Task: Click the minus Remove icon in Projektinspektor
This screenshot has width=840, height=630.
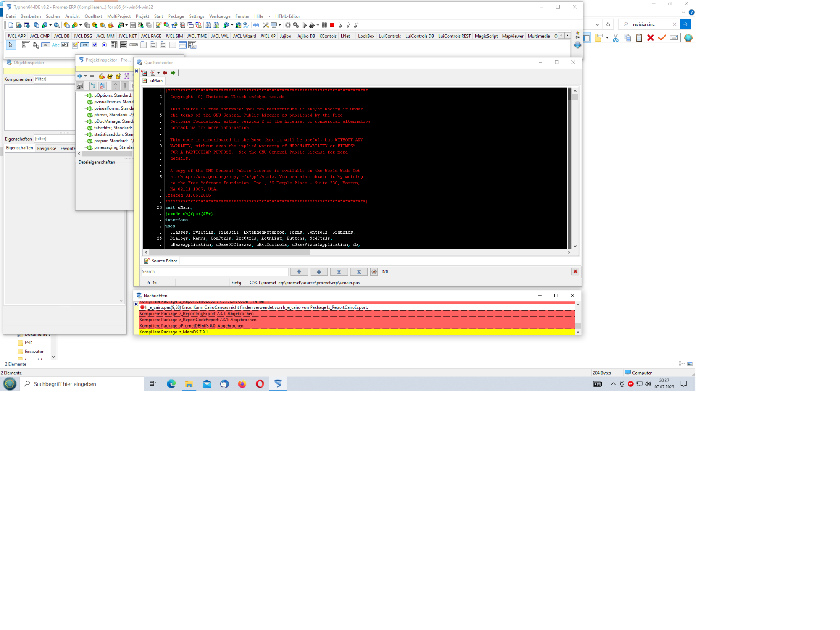Action: (92, 76)
